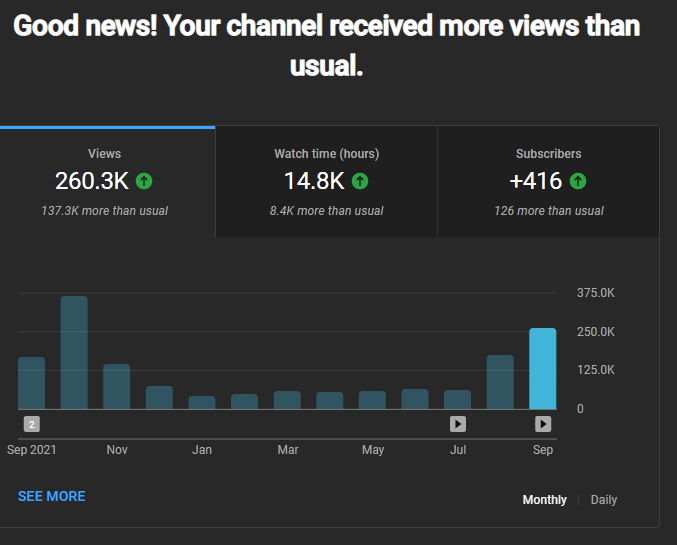Select the Views tab

pyautogui.click(x=108, y=182)
